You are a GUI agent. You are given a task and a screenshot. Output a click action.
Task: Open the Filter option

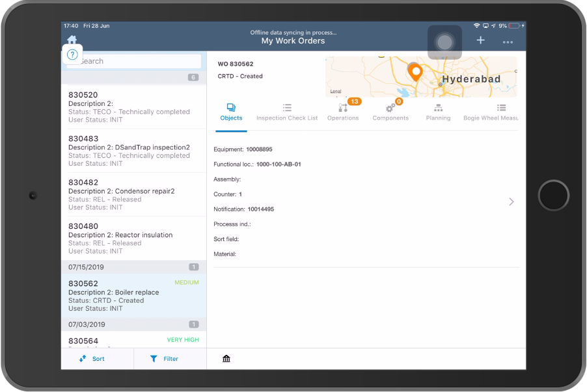coord(164,359)
